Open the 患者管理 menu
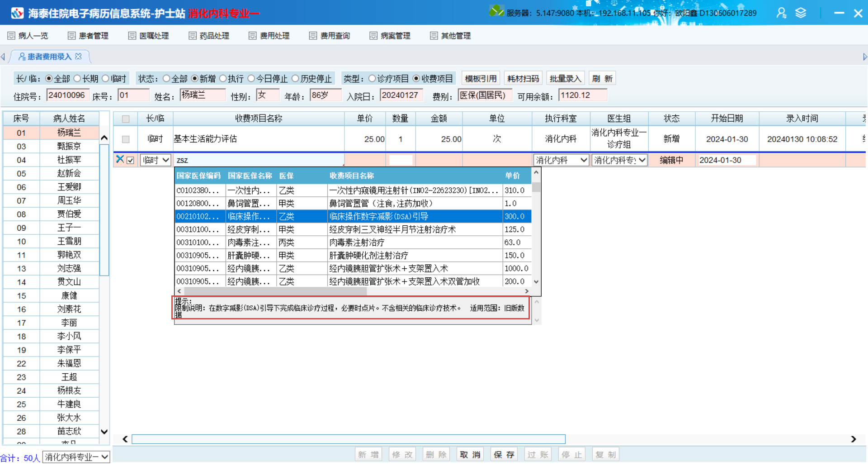 pyautogui.click(x=88, y=36)
